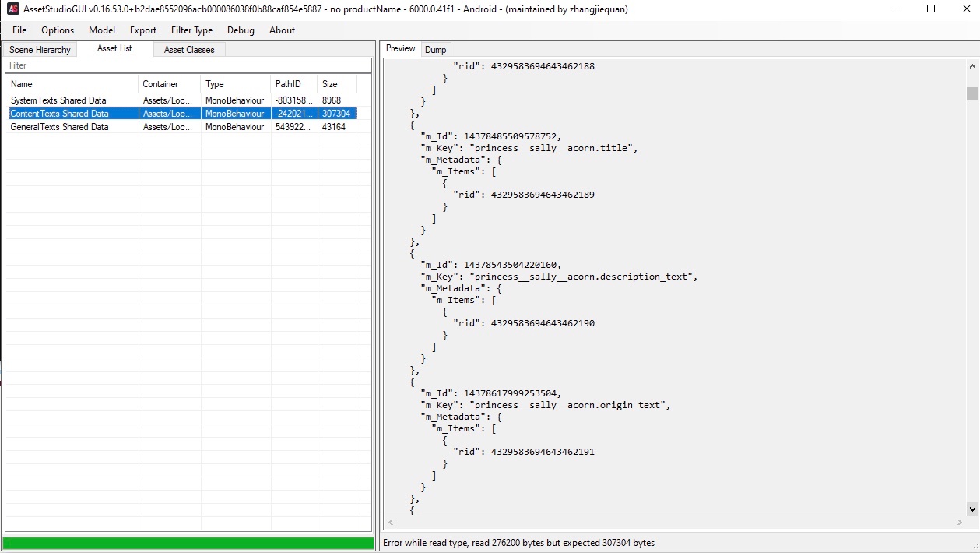The height and width of the screenshot is (553, 980).
Task: Click the preview vertical scrollbar up arrow
Action: click(972, 66)
